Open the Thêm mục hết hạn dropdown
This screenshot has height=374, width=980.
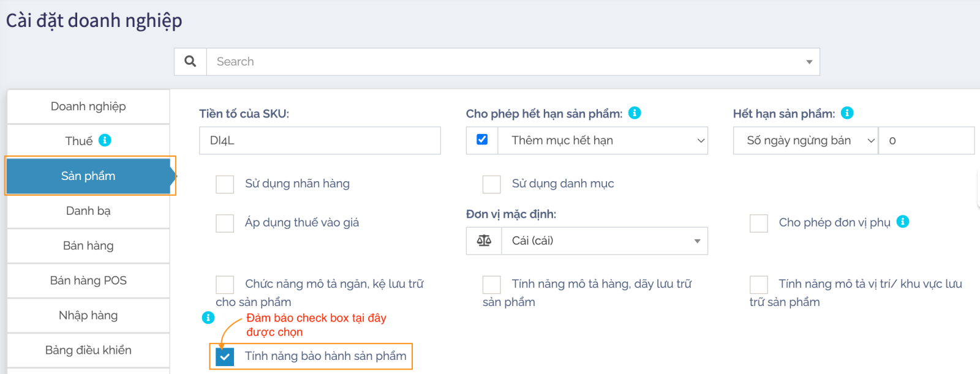[x=603, y=141]
